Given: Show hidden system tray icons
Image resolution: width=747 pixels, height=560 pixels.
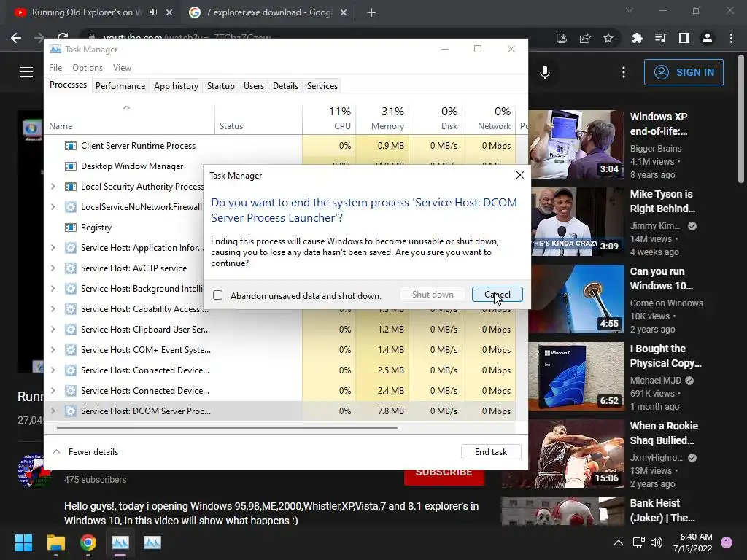Looking at the screenshot, I should (618, 542).
